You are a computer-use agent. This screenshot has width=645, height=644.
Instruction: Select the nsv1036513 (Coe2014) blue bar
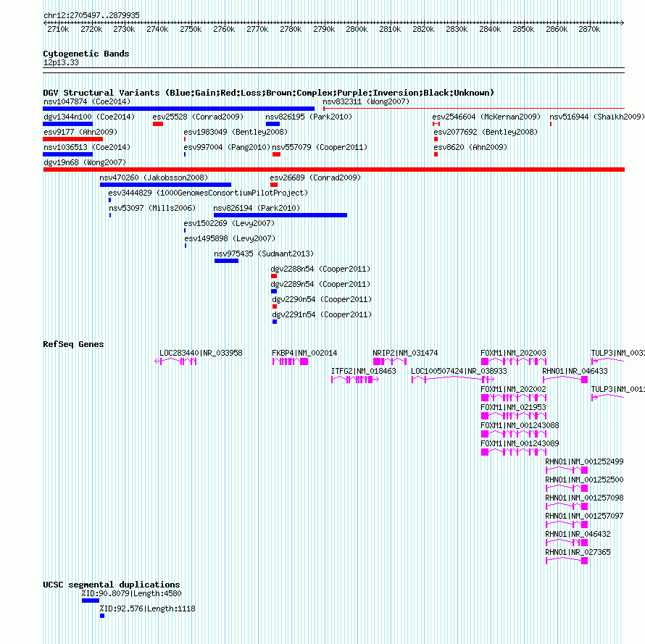pos(68,154)
